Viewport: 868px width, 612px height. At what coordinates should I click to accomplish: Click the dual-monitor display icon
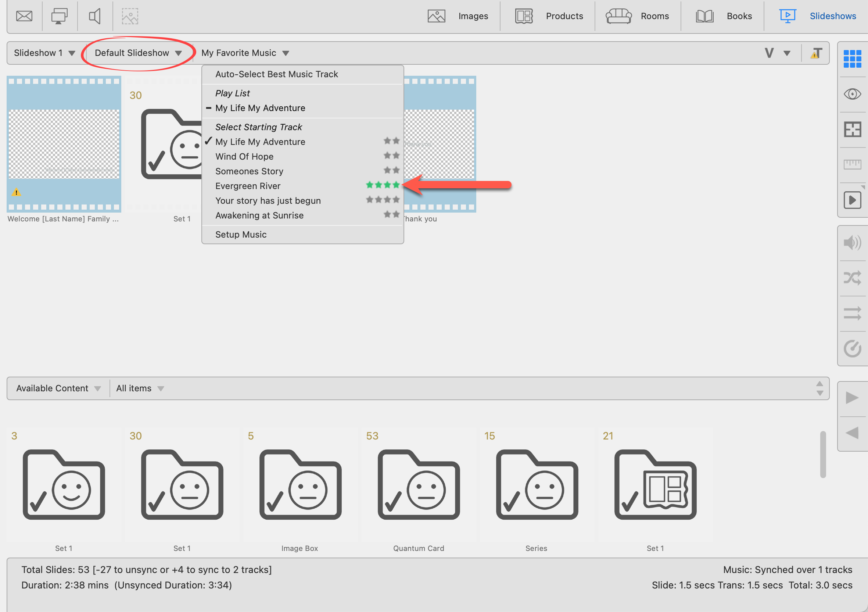point(60,16)
